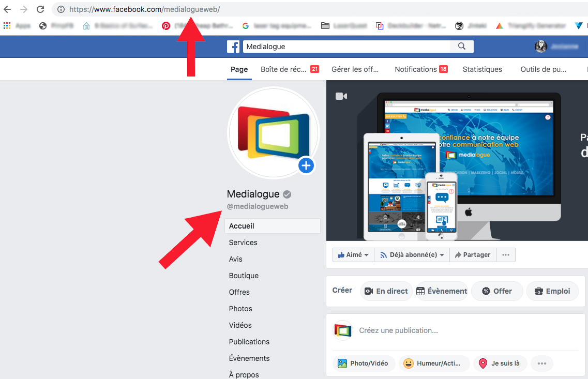Click the Partager button
Image resolution: width=588 pixels, height=379 pixels.
click(472, 254)
